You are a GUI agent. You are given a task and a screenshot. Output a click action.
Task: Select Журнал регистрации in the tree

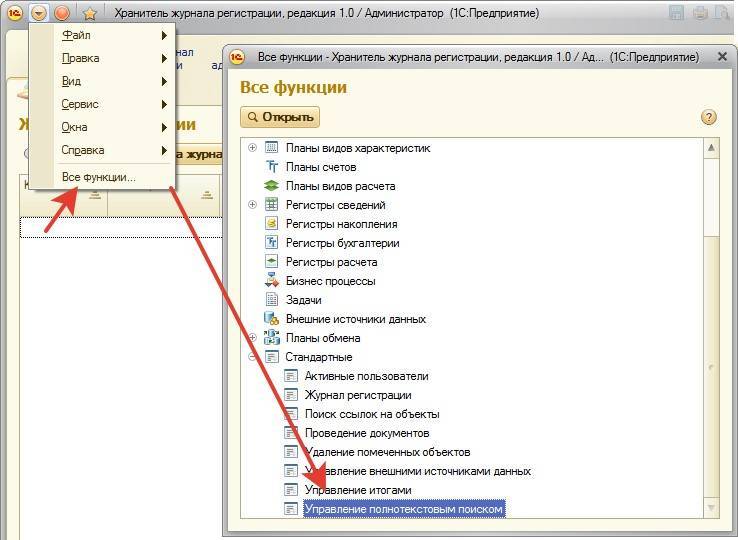pos(357,395)
